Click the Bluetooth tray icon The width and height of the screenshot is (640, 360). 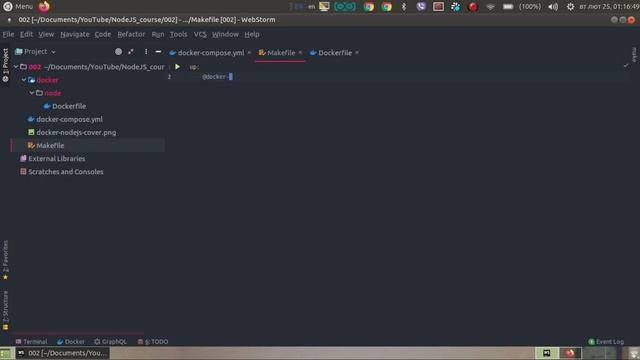pyautogui.click(x=404, y=7)
